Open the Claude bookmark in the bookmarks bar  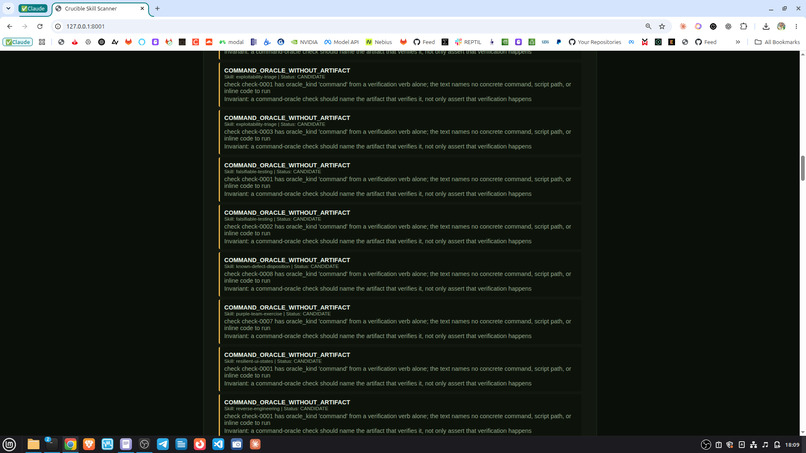[x=17, y=42]
